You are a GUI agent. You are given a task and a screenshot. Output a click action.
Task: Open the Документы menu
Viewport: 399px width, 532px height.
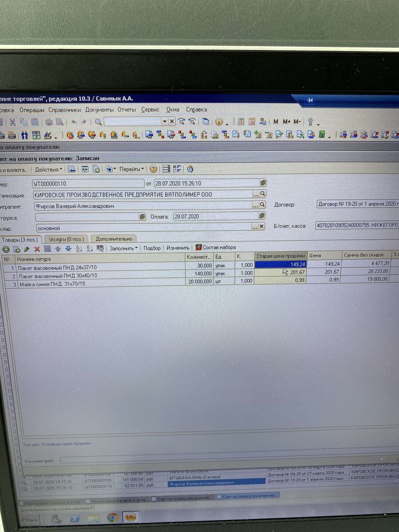[x=99, y=110]
